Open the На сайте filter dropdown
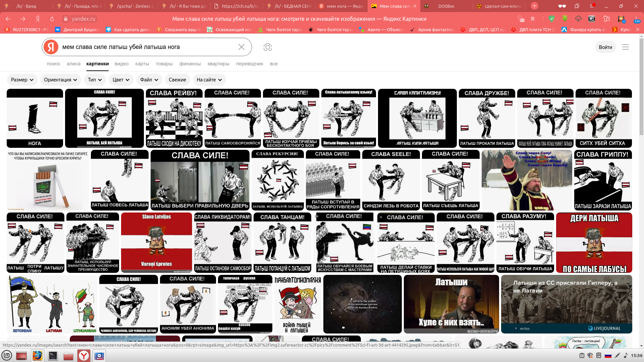 pyautogui.click(x=209, y=80)
